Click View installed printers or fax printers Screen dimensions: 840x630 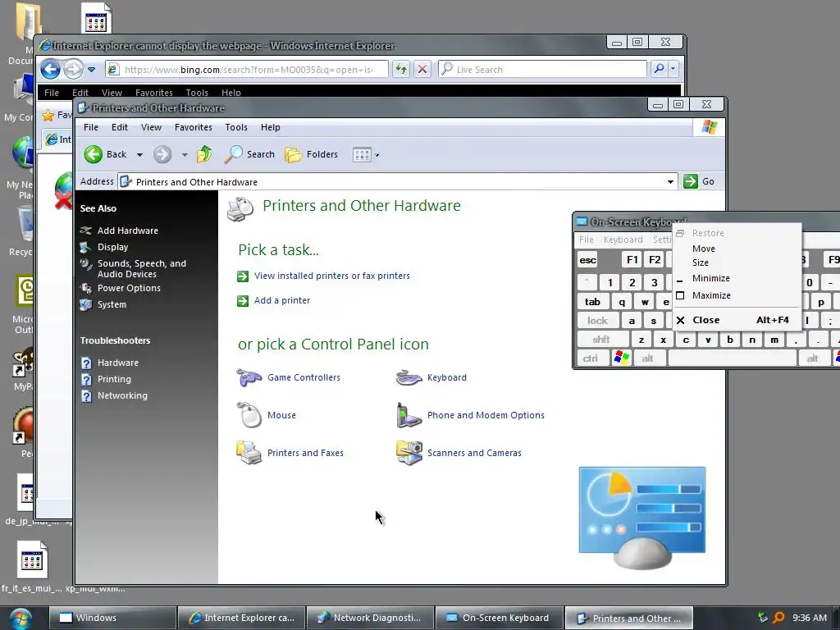tap(331, 276)
